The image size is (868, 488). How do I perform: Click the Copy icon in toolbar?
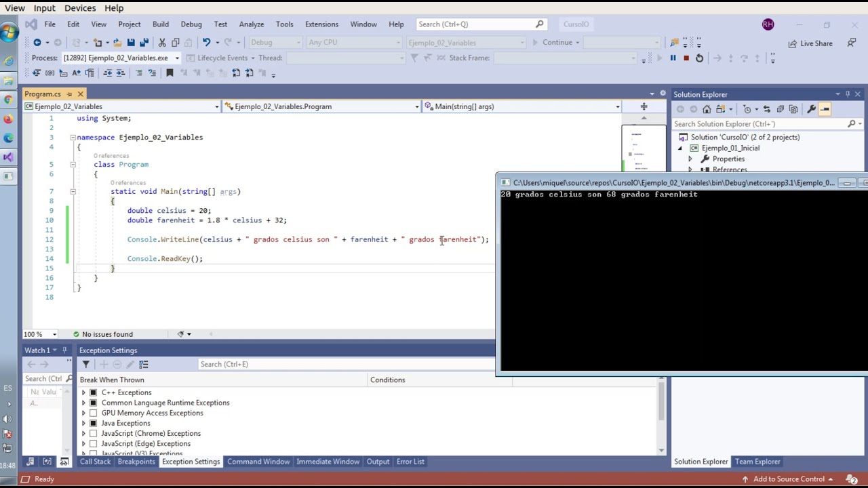pyautogui.click(x=175, y=43)
